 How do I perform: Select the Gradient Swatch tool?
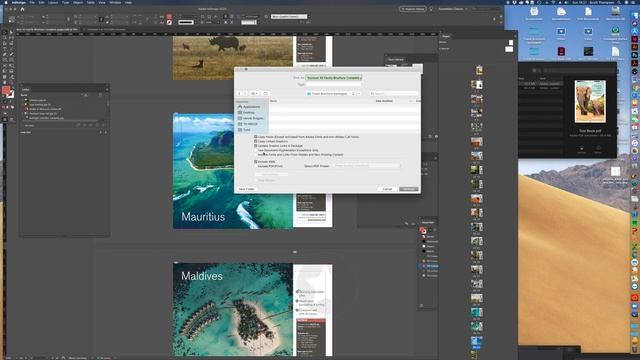tap(5, 71)
